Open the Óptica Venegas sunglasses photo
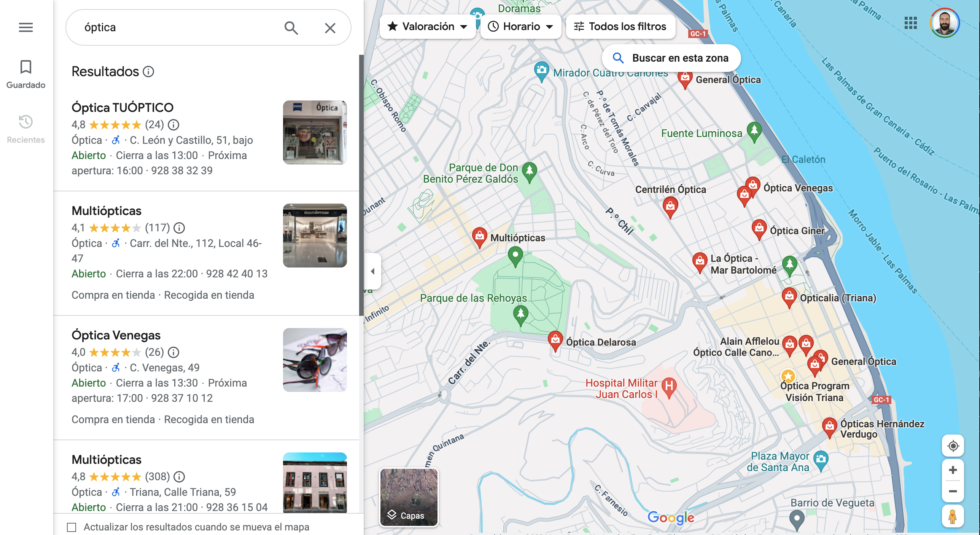Image resolution: width=980 pixels, height=535 pixels. click(315, 360)
